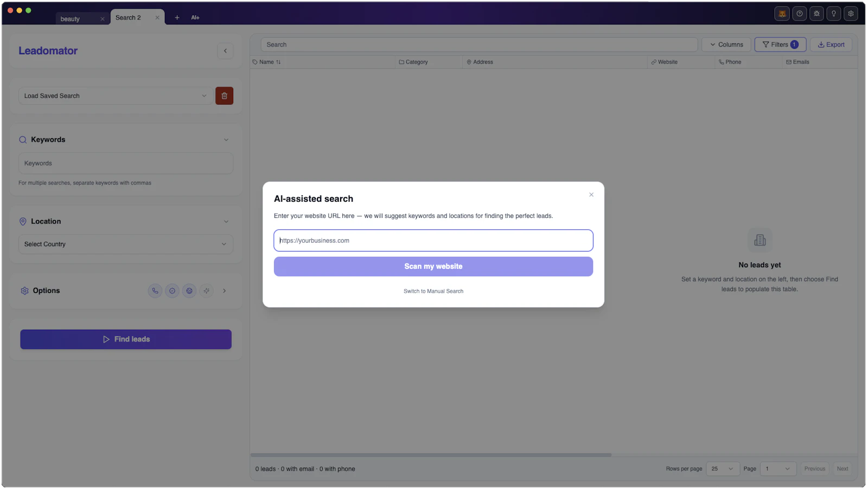868x489 pixels.
Task: Open the Load Saved Search dropdown
Action: pyautogui.click(x=116, y=96)
